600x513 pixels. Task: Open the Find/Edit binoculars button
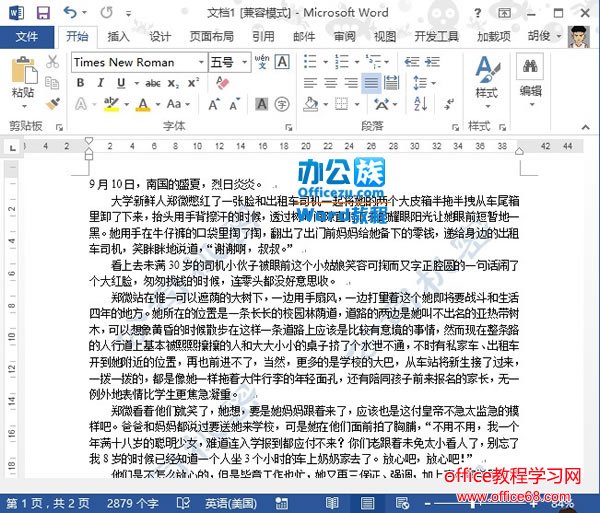pyautogui.click(x=530, y=66)
